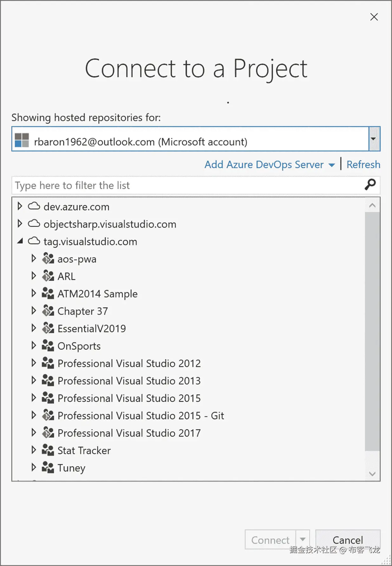Image resolution: width=392 pixels, height=566 pixels.
Task: Click the filter list text field
Action: (187, 185)
